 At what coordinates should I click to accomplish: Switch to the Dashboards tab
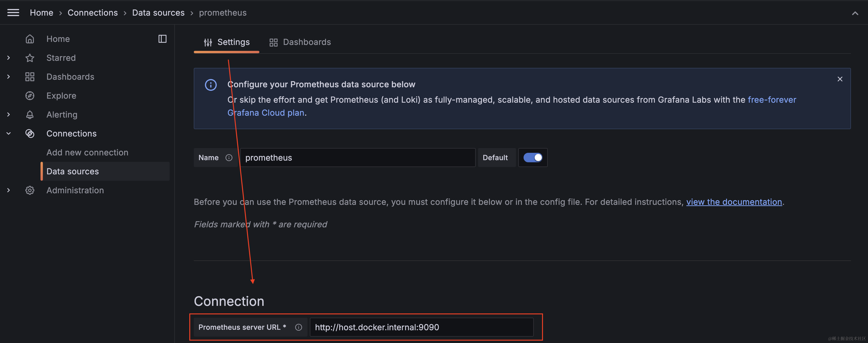click(x=300, y=42)
